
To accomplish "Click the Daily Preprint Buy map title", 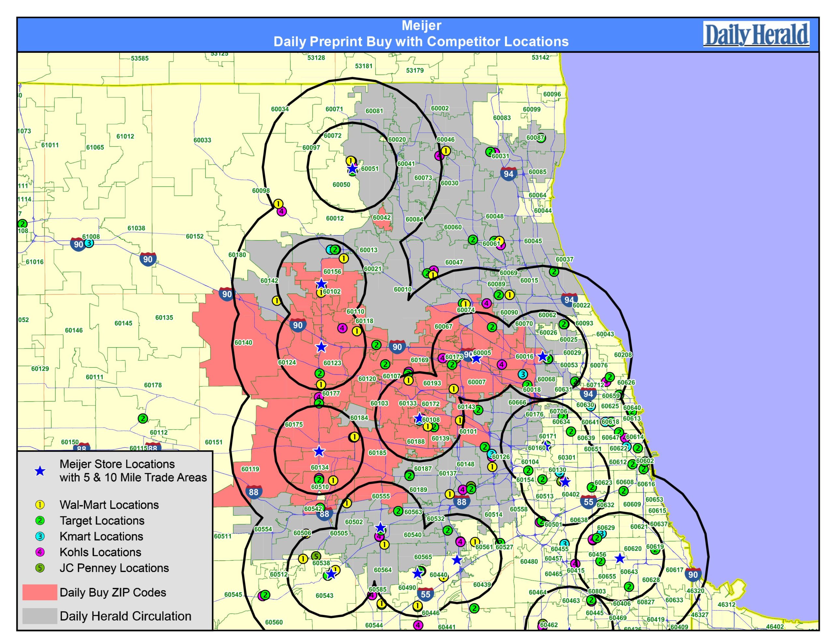I will (x=421, y=41).
